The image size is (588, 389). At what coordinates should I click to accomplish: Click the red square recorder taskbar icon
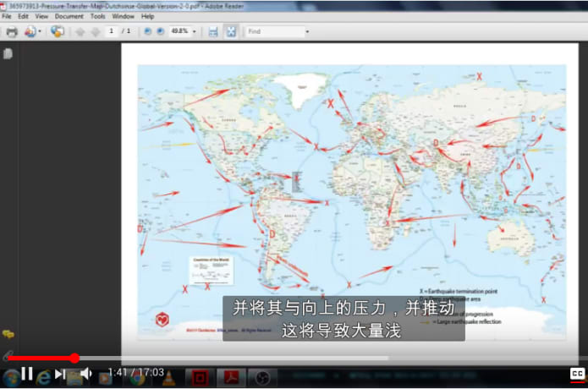200,378
